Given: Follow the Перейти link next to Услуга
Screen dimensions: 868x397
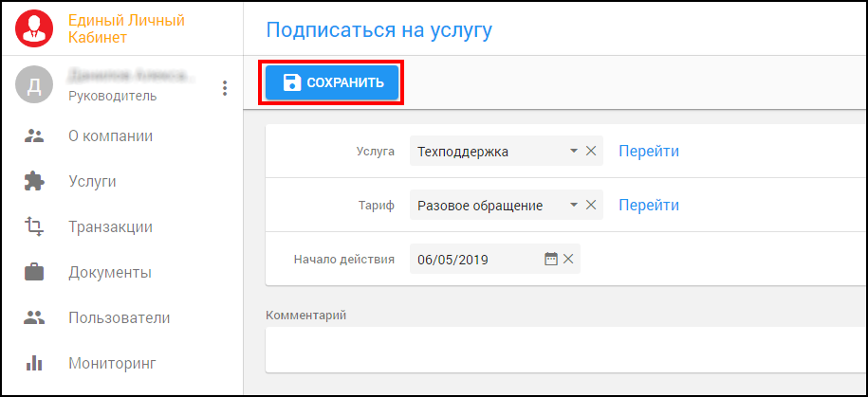Looking at the screenshot, I should (649, 151).
